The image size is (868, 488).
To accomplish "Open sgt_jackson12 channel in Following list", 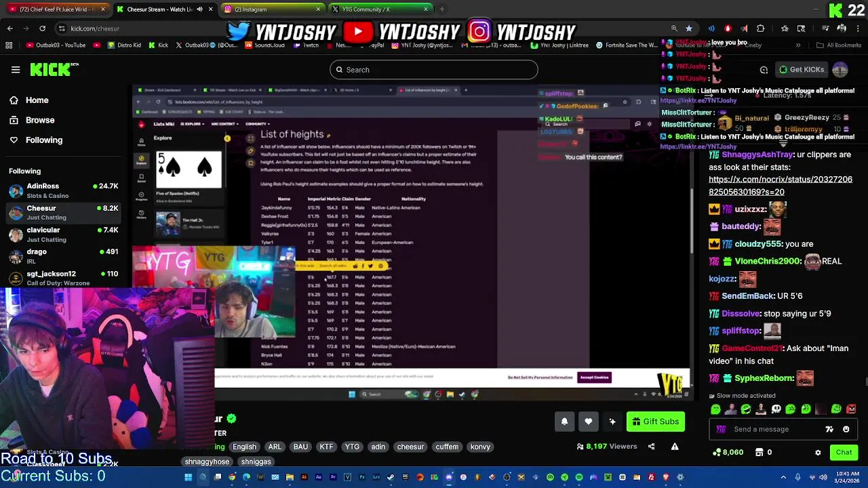I will (64, 278).
